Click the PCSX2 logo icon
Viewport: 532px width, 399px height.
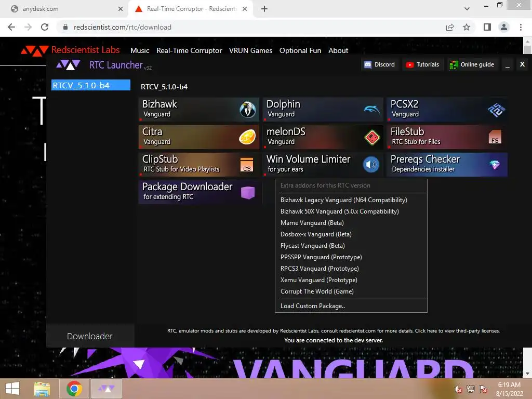pyautogui.click(x=496, y=110)
